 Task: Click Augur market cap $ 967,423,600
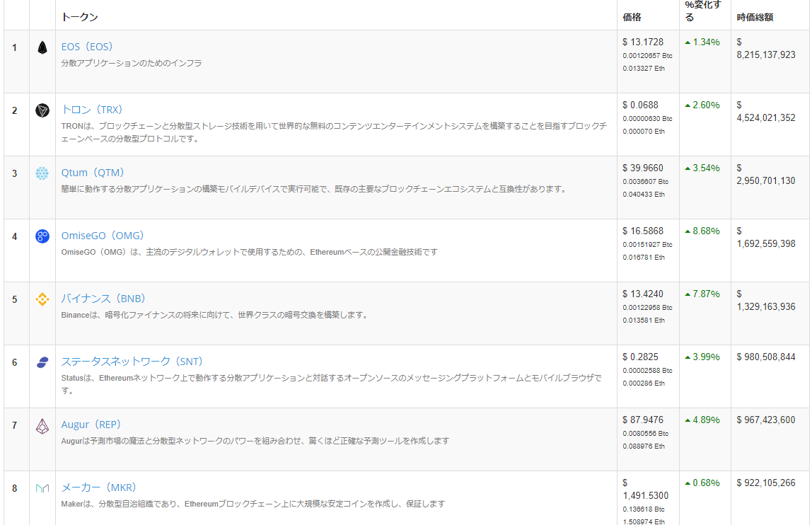click(x=766, y=420)
